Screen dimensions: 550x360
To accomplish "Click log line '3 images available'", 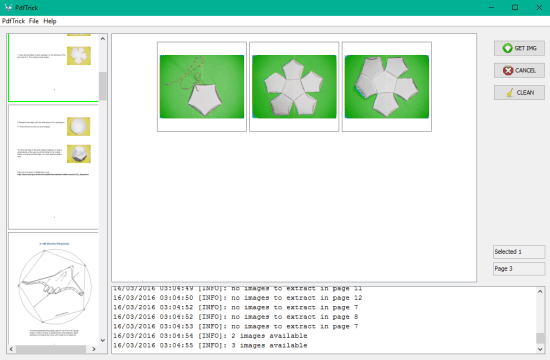I will coord(210,345).
